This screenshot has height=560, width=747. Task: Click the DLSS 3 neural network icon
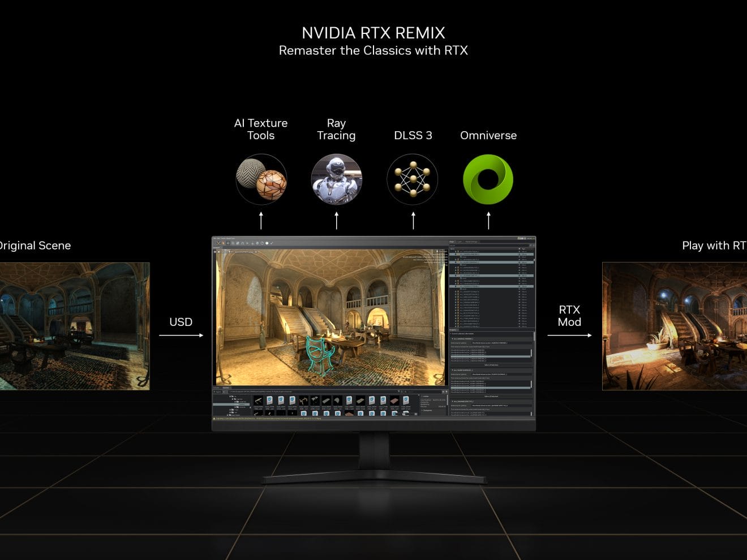coord(413,180)
